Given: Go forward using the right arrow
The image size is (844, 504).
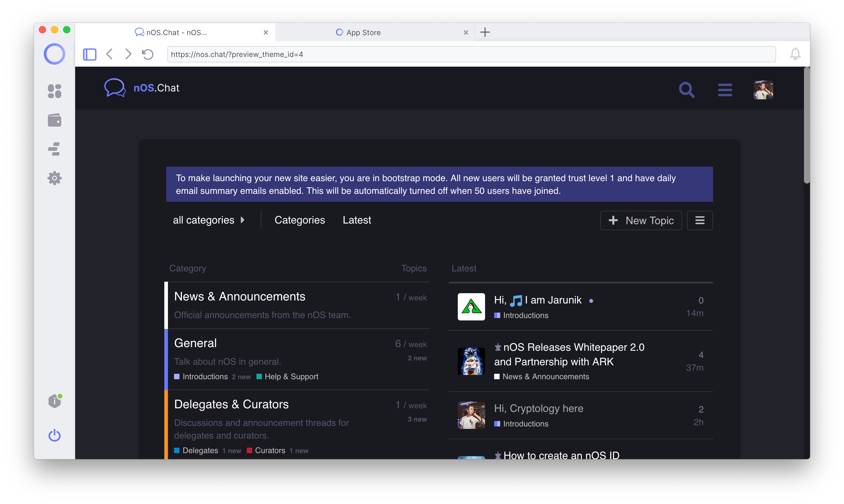Looking at the screenshot, I should (128, 54).
